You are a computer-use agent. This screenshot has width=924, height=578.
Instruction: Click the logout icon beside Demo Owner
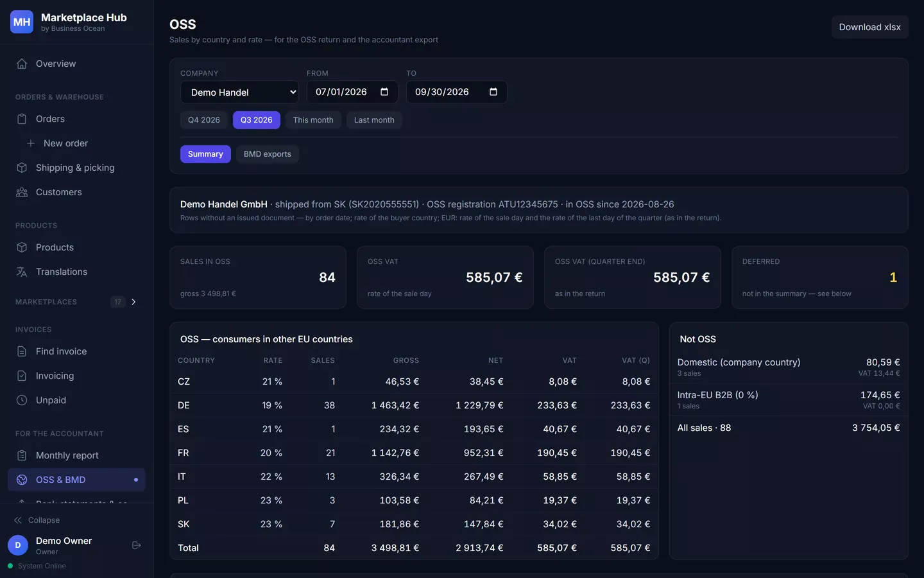point(137,545)
